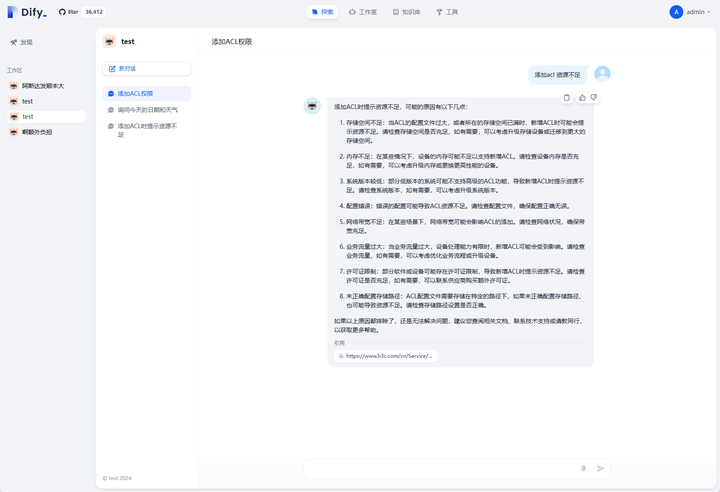
Task: Click the © test 2024 footer text
Action: 117,478
